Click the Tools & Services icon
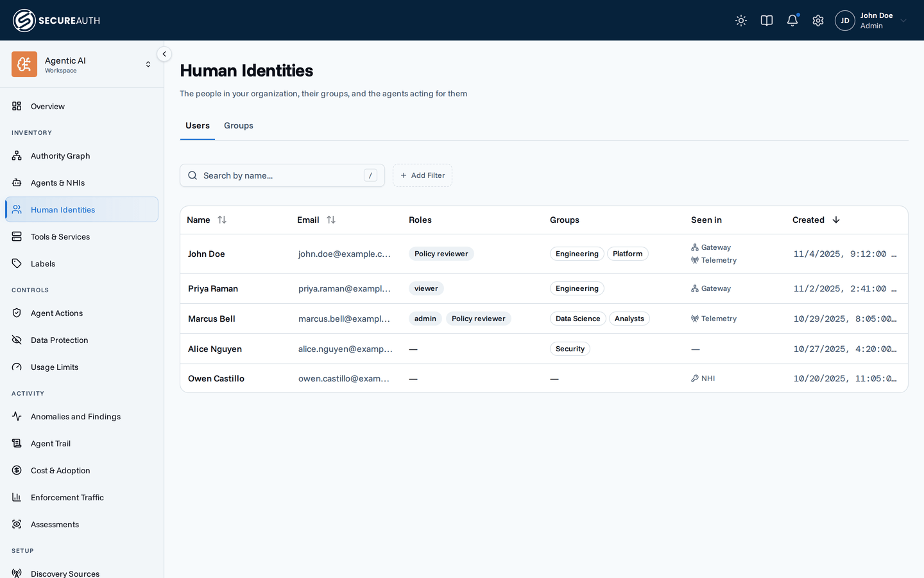Viewport: 924px width, 578px height. pyautogui.click(x=17, y=237)
